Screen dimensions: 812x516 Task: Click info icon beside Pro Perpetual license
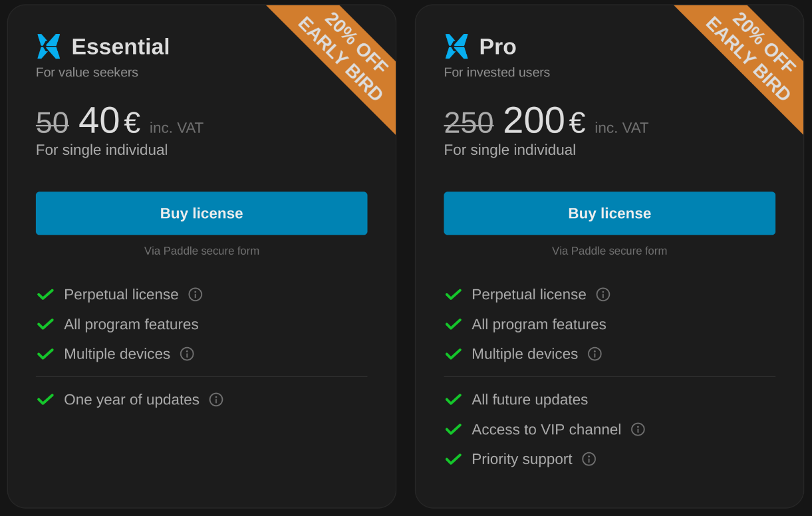603,295
